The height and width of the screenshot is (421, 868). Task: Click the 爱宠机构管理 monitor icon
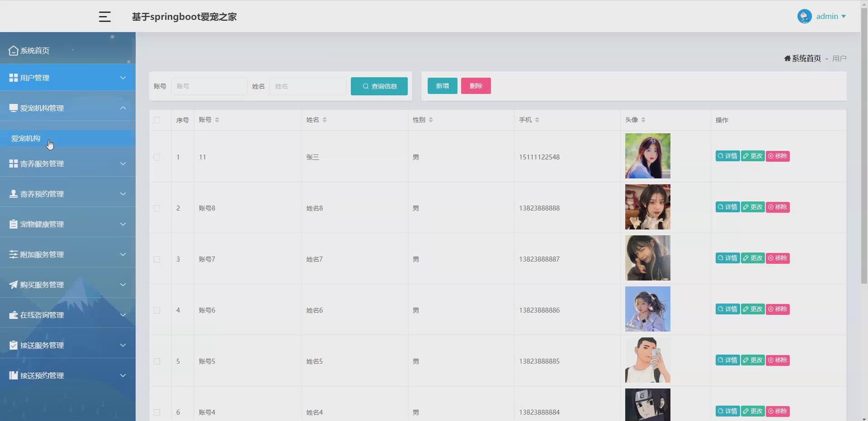(x=14, y=108)
